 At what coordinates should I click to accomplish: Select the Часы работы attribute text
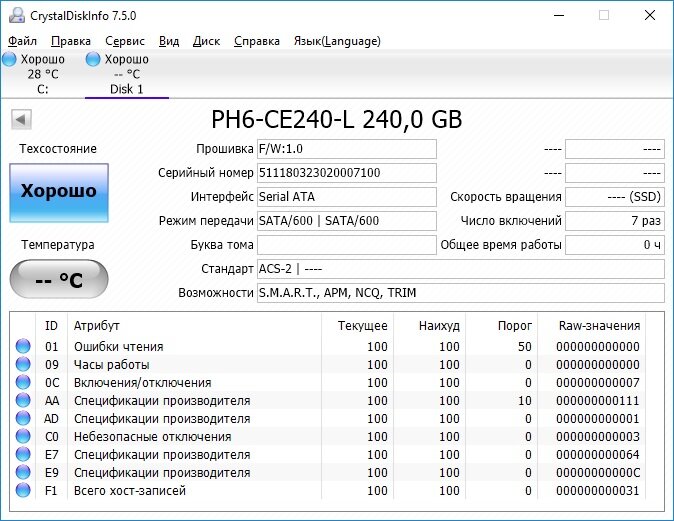tap(112, 365)
